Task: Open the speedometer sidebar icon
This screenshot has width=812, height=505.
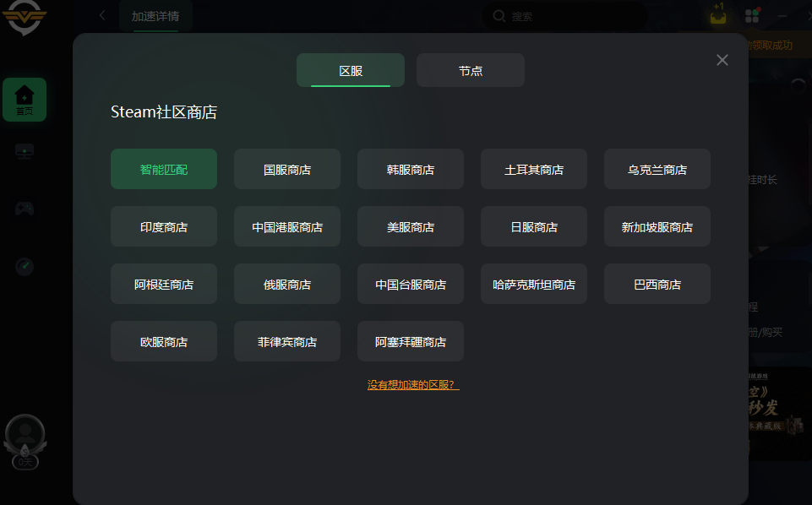Action: point(25,267)
